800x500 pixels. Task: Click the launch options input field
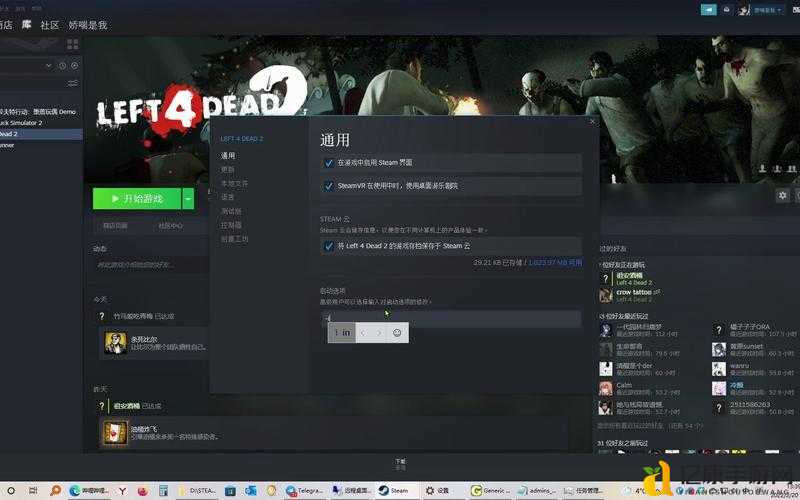[451, 318]
